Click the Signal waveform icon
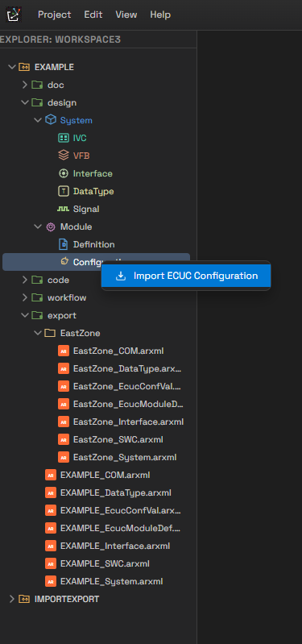This screenshot has height=644, width=302. coord(63,209)
